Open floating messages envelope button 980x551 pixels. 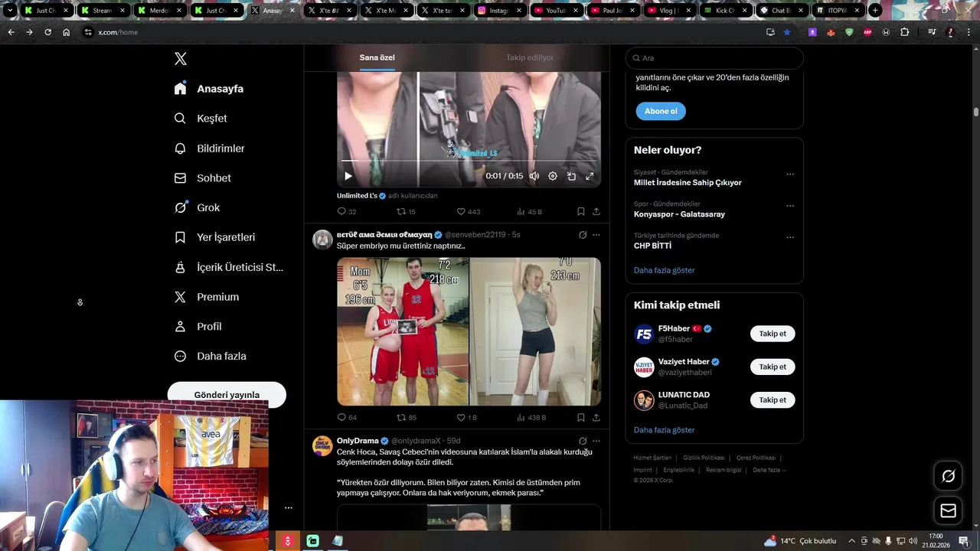[x=948, y=510]
